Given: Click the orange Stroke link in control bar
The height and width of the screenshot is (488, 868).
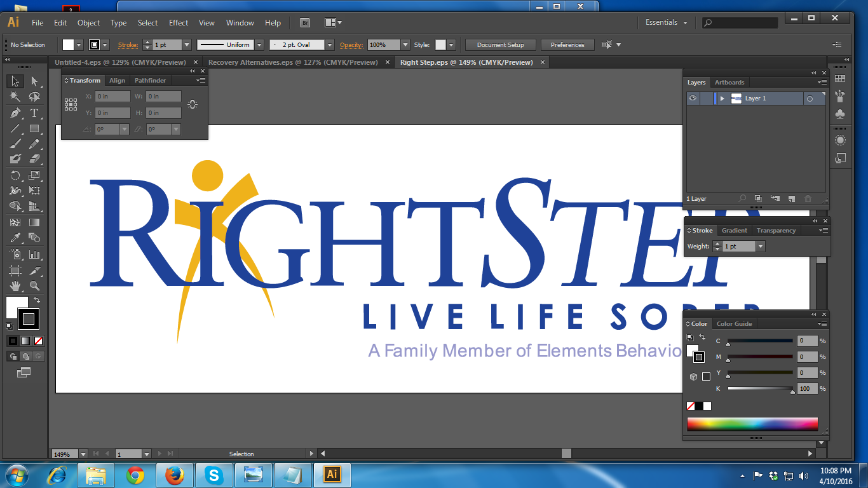Looking at the screenshot, I should pyautogui.click(x=128, y=45).
